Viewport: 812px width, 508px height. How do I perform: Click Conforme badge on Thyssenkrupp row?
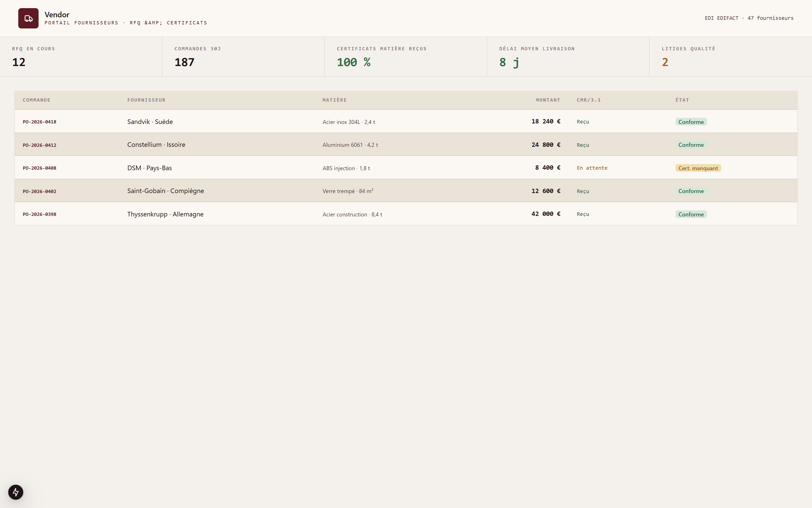tap(691, 214)
